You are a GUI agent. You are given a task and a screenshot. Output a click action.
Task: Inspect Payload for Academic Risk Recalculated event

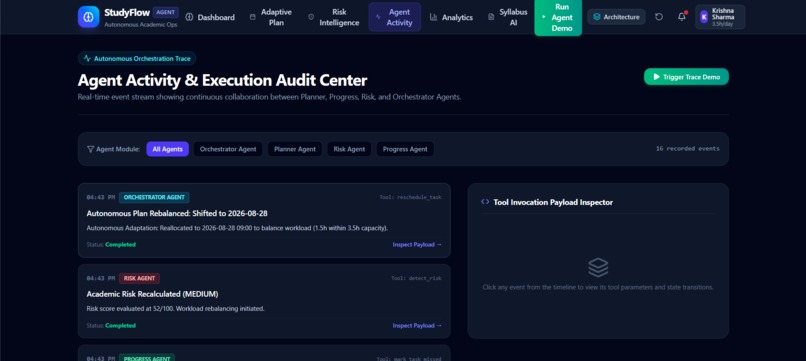click(417, 326)
